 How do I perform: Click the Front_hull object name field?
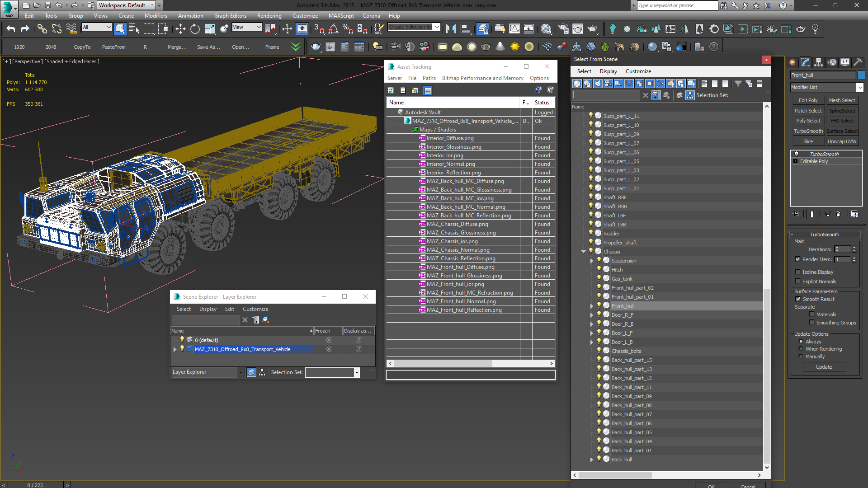[x=823, y=75]
